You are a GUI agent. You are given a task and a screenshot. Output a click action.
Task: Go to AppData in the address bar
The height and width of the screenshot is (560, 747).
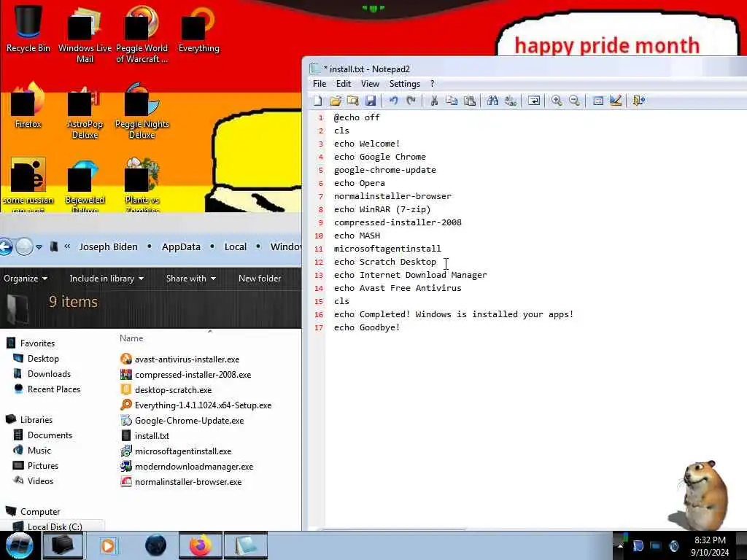pyautogui.click(x=181, y=246)
